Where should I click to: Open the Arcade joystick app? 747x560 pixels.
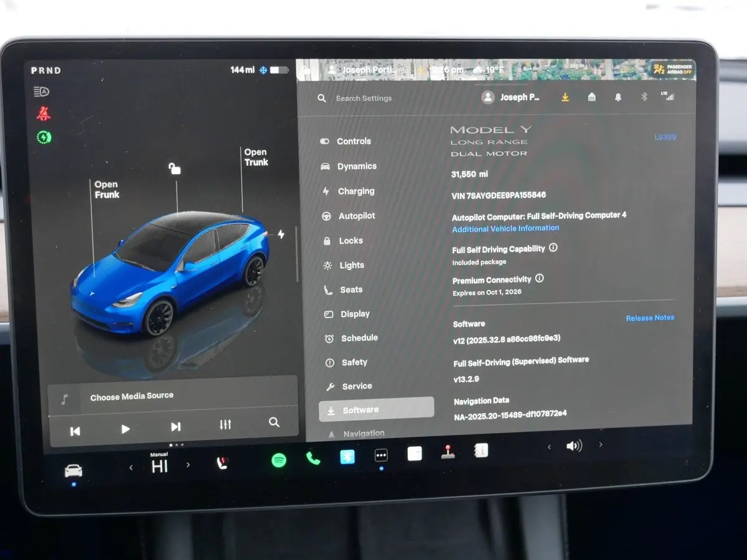pyautogui.click(x=448, y=452)
